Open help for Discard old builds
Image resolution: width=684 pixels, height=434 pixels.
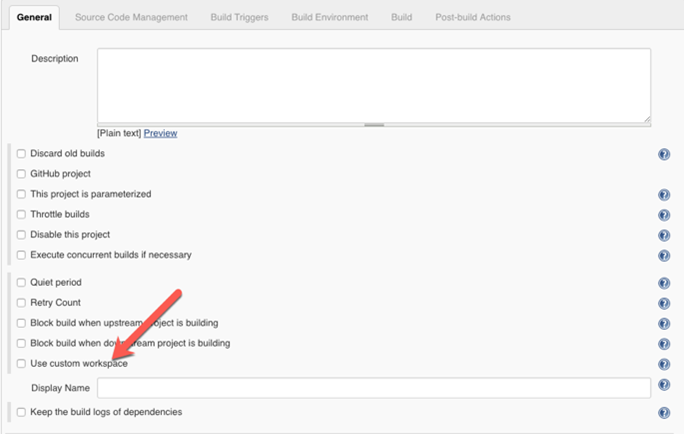[x=664, y=154]
